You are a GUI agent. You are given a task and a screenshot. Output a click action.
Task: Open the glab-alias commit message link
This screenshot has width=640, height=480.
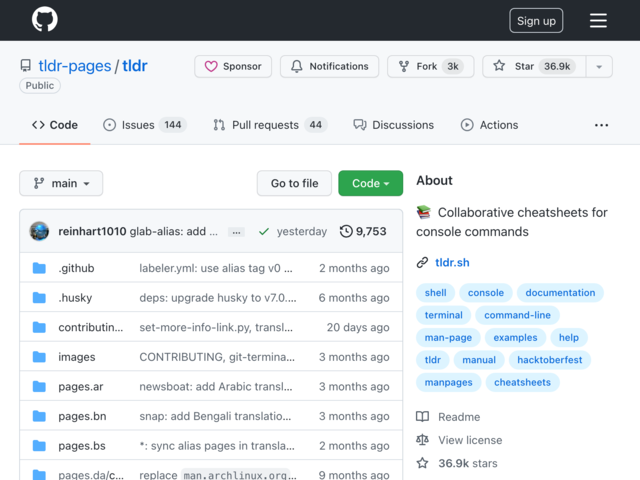[173, 231]
